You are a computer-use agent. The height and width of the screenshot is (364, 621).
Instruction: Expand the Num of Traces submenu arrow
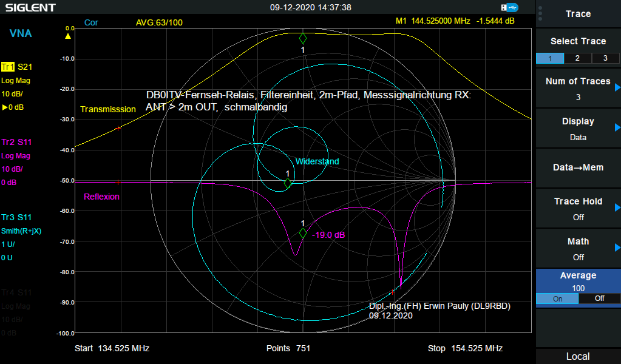617,87
